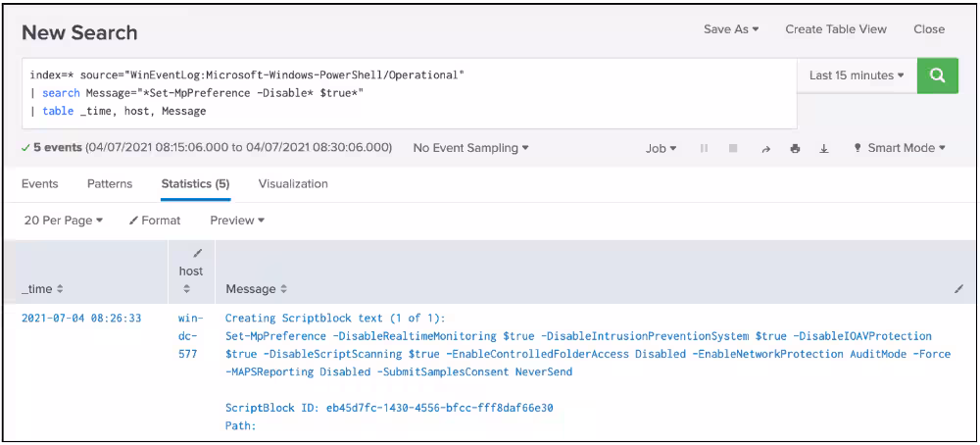
Task: Open the Format options for the table
Action: pos(155,221)
